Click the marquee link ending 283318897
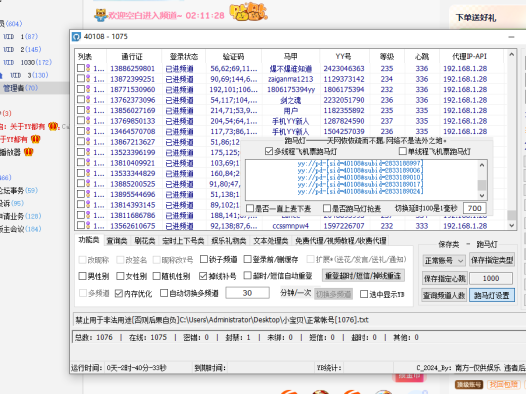526x394 pixels. tap(361, 164)
